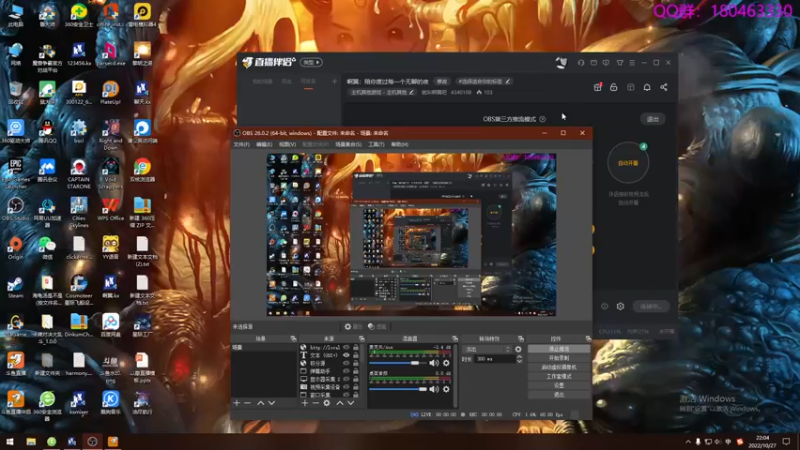Viewport: 800px width, 450px height.
Task: Toggle lock on 文本 (GDI+) source
Action: [356, 355]
